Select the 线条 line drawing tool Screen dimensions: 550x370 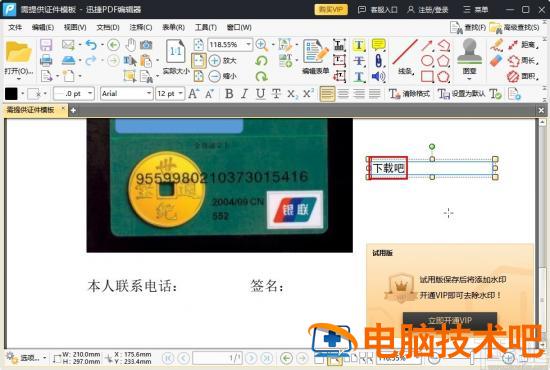point(405,57)
